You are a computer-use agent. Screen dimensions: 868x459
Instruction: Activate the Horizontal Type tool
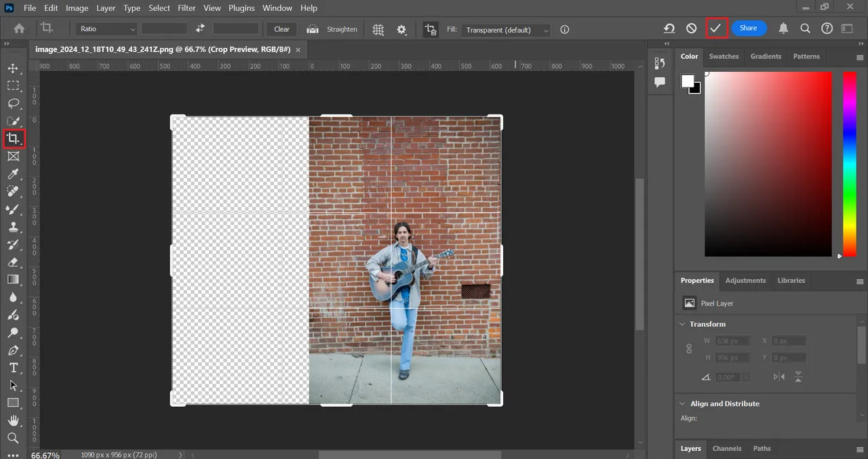coord(13,367)
